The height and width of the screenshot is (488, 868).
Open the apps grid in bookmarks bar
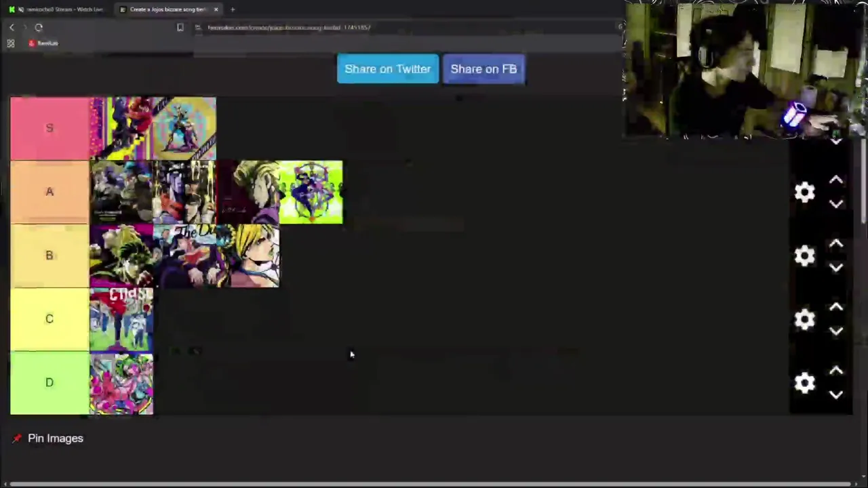tap(11, 43)
